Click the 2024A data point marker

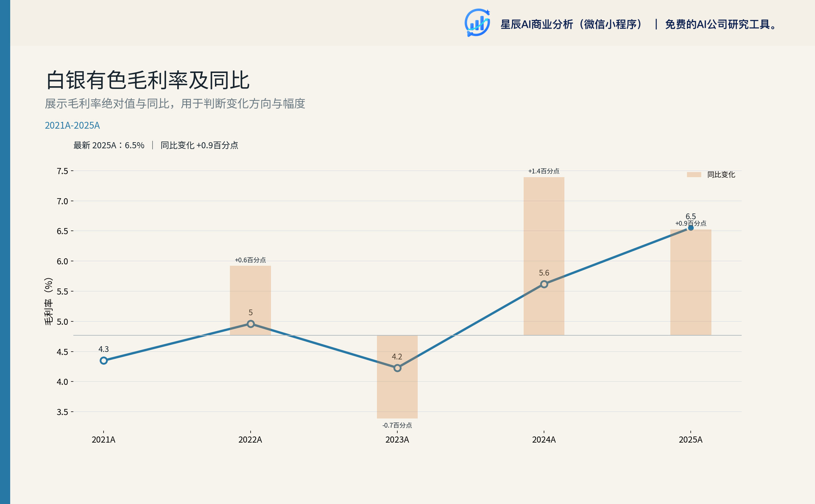(544, 284)
